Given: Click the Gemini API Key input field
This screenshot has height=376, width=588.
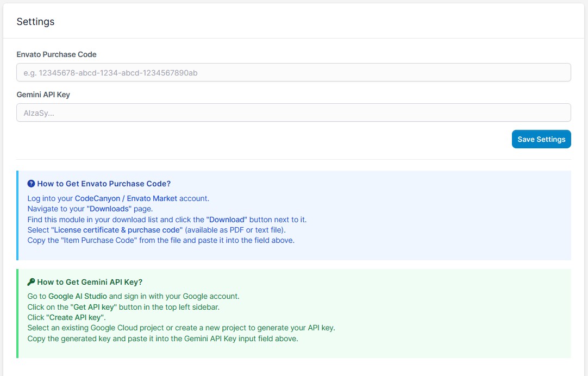Looking at the screenshot, I should pyautogui.click(x=293, y=112).
